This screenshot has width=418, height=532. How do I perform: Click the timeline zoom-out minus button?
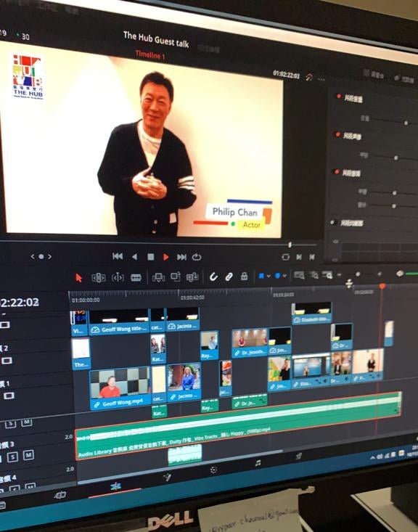339,274
